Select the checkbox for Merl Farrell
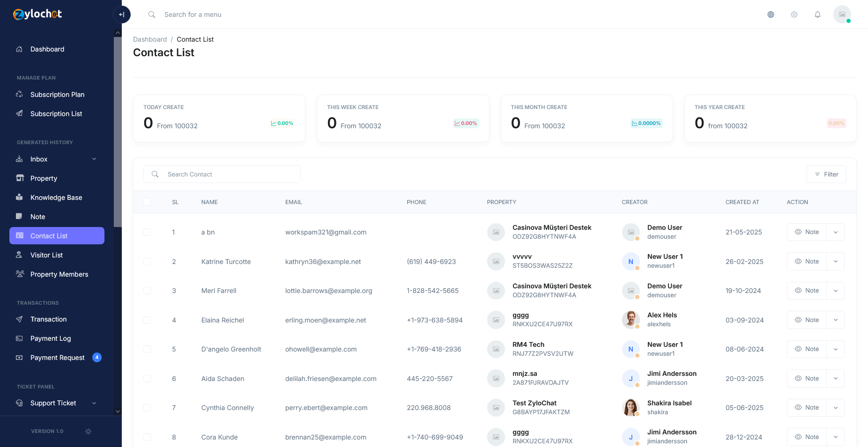 click(x=147, y=291)
